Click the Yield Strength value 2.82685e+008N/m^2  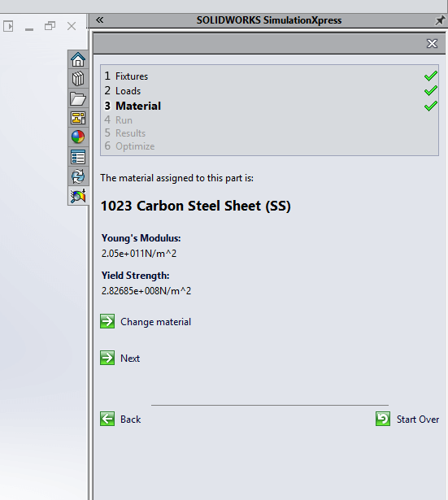(146, 291)
